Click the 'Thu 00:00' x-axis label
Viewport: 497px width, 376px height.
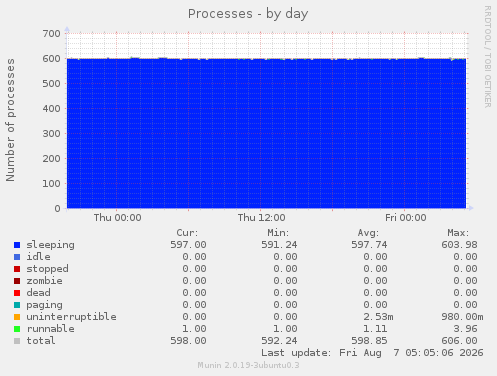click(x=117, y=218)
